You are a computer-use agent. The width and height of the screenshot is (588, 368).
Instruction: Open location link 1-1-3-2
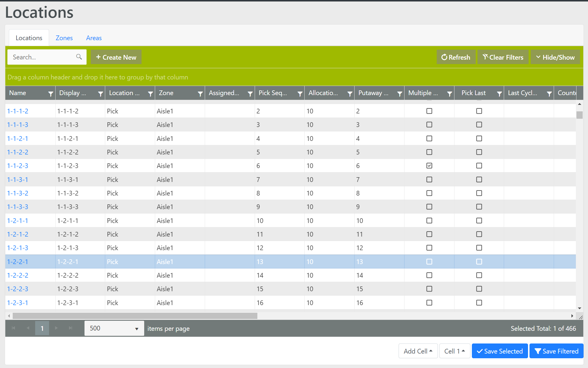click(18, 193)
